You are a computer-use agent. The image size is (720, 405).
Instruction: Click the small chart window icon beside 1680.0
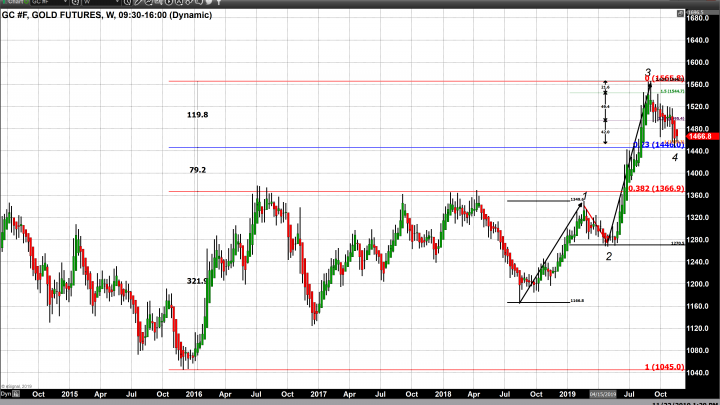[680, 14]
